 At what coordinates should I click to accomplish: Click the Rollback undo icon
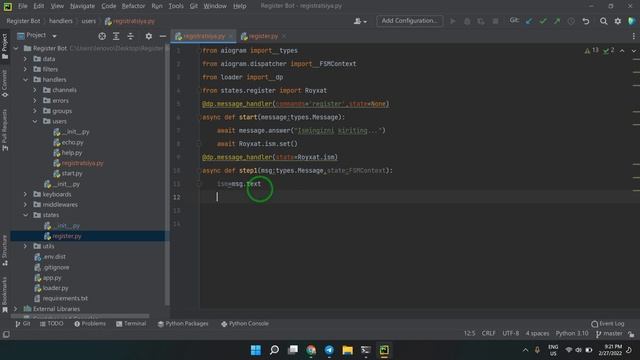coord(586,21)
